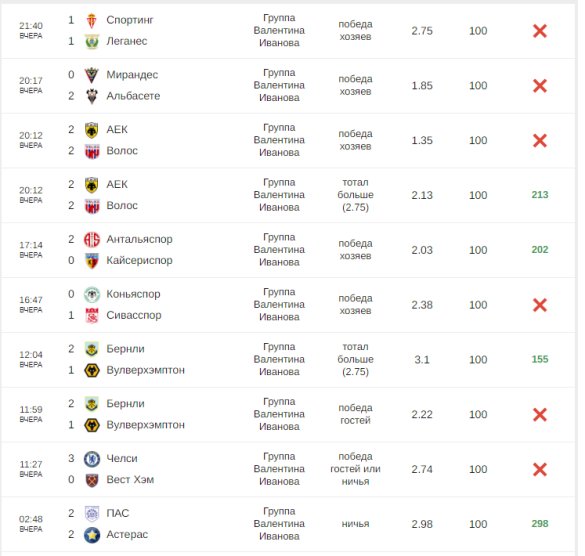This screenshot has height=556, width=585.
Task: Open the Вест Хэм team name link
Action: pyautogui.click(x=130, y=480)
